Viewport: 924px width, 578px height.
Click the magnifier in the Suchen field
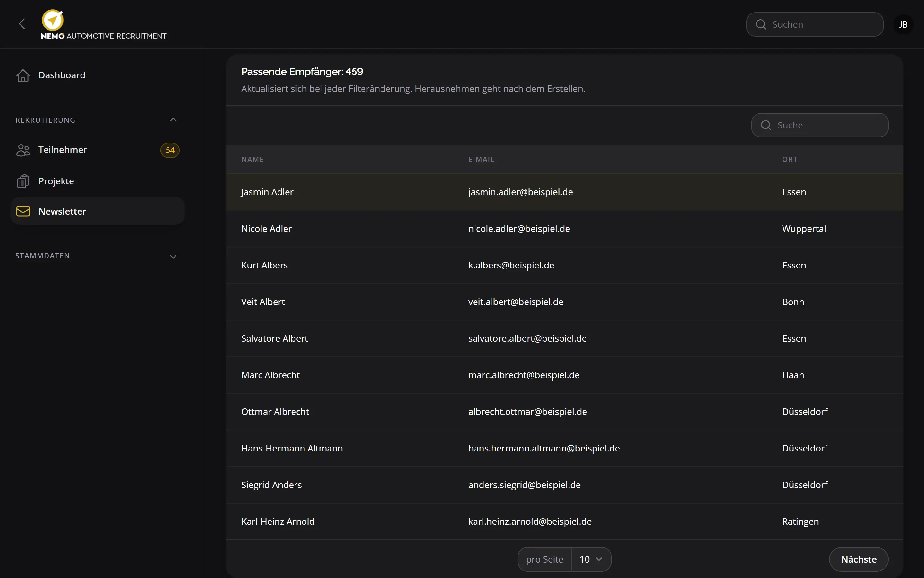(761, 24)
